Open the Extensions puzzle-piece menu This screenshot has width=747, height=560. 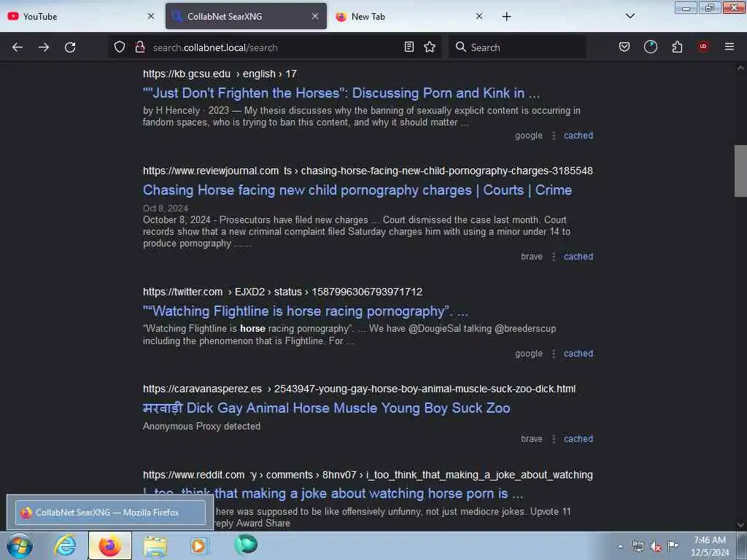tap(677, 47)
